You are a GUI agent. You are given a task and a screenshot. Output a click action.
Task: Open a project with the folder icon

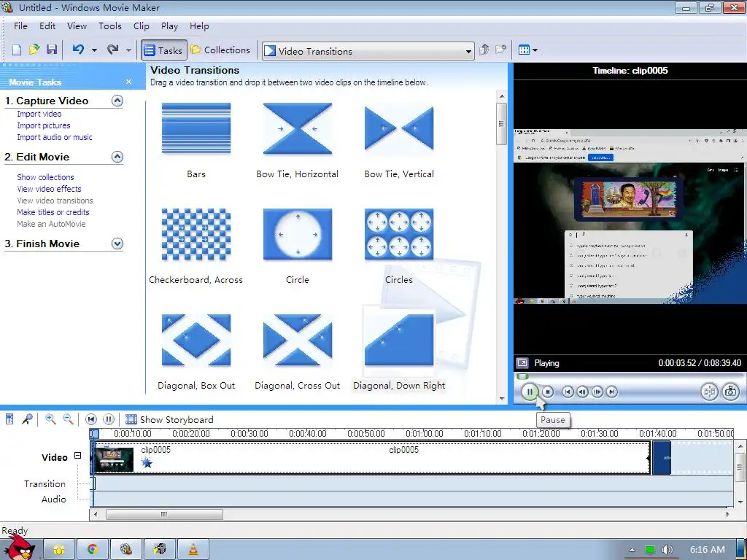(34, 50)
